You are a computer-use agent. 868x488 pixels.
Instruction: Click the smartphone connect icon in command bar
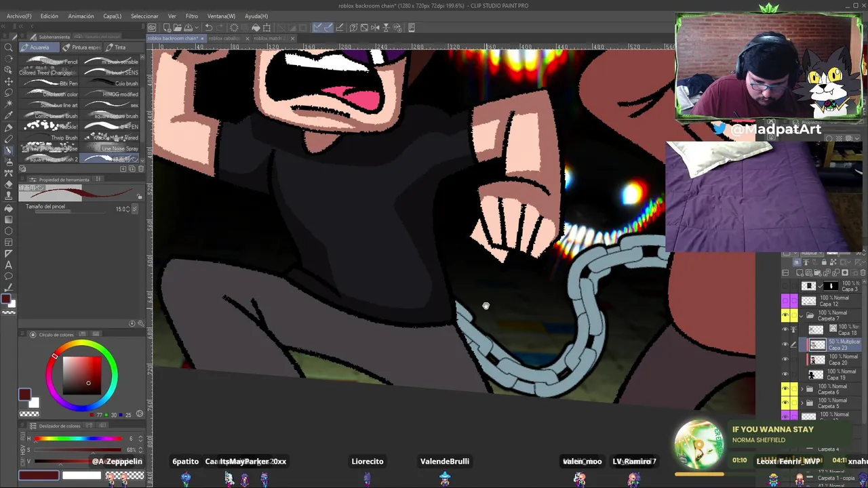[x=412, y=27]
